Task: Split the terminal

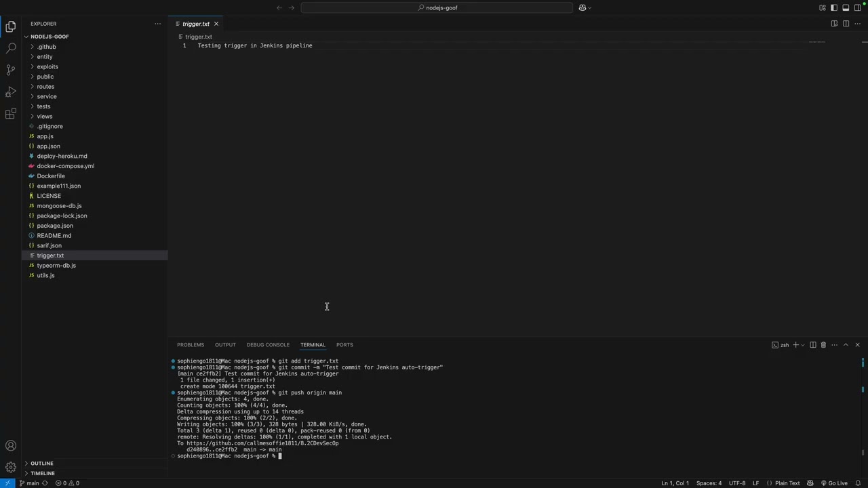Action: (813, 345)
